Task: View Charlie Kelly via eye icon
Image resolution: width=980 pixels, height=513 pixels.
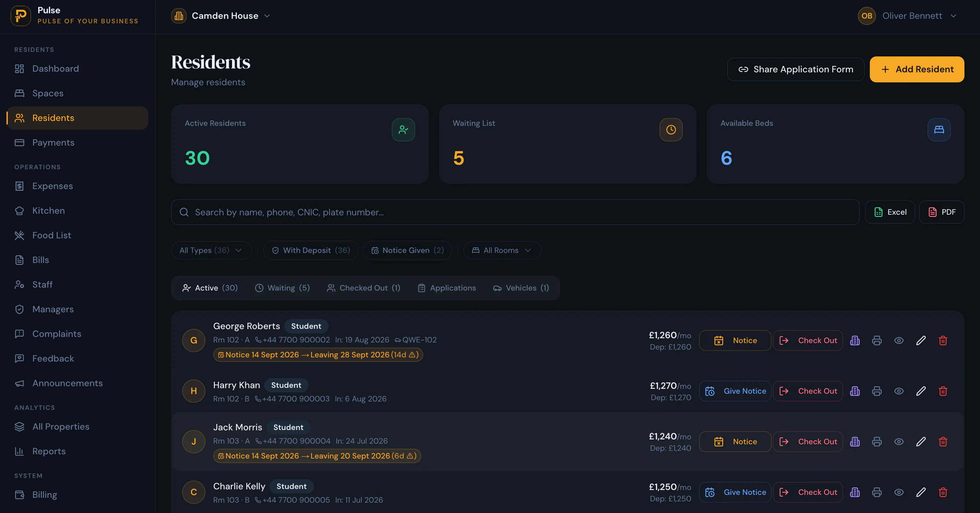Action: pyautogui.click(x=899, y=492)
